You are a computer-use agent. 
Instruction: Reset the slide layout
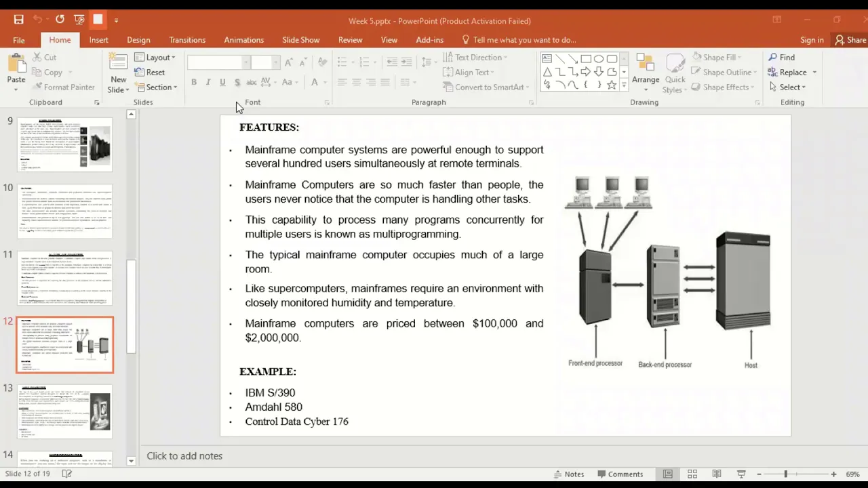pyautogui.click(x=150, y=73)
